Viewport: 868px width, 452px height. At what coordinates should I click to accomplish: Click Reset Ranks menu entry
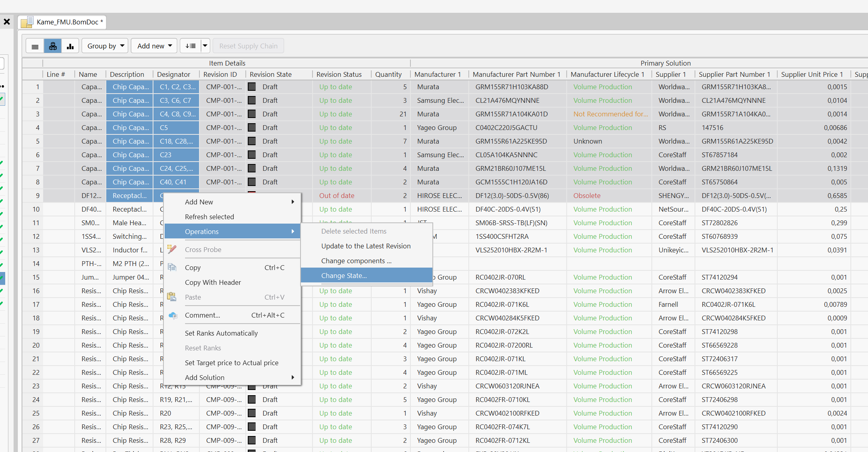[x=232, y=348]
